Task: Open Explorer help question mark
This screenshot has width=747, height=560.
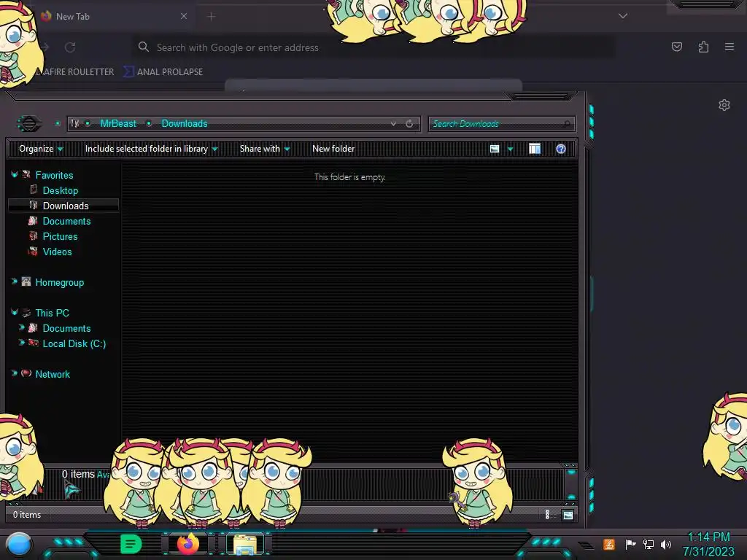Action: coord(561,149)
